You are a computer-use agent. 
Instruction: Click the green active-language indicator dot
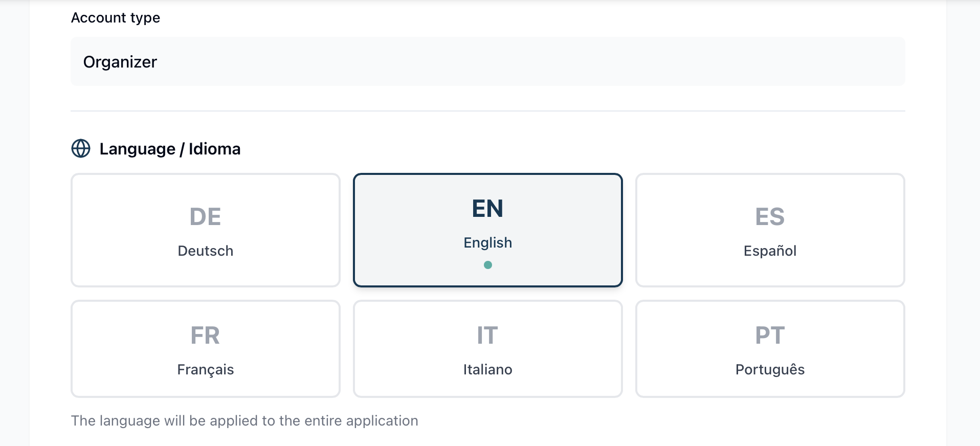pyautogui.click(x=487, y=265)
